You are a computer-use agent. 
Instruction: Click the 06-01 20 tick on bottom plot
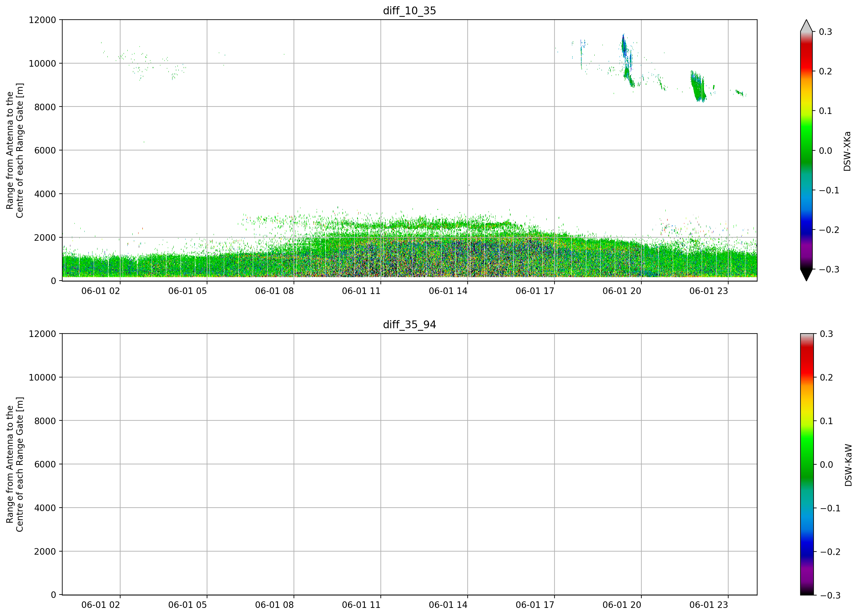click(x=621, y=605)
